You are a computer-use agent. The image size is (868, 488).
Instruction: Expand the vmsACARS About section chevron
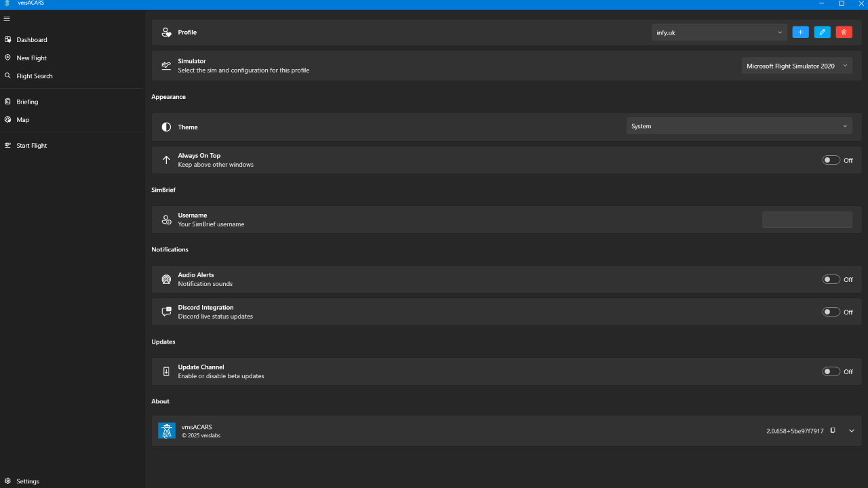point(852,430)
